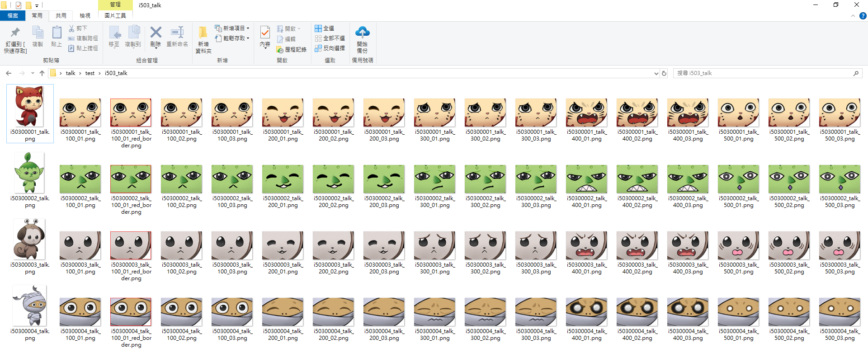Open the 輕鬆存取 dropdown menu
This screenshot has height=362, width=868.
[x=232, y=38]
